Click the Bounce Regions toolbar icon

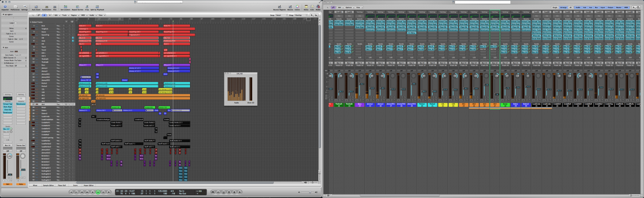[279, 8]
